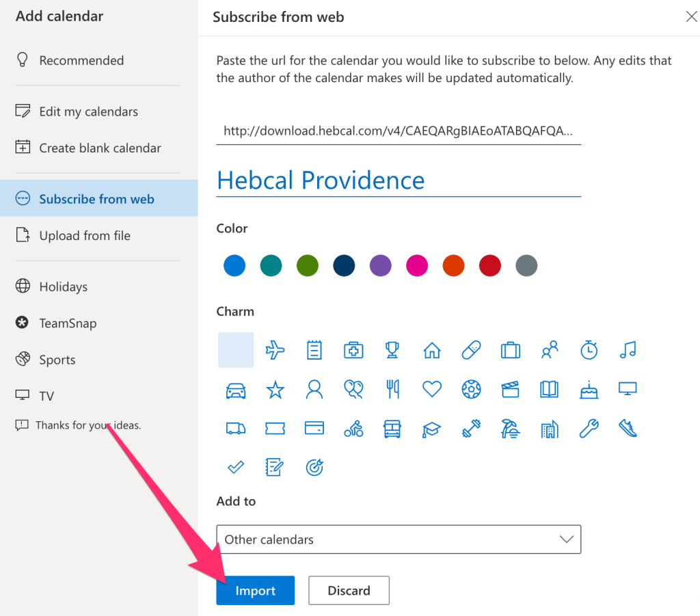Image resolution: width=700 pixels, height=616 pixels.
Task: Click the Import button
Action: point(255,591)
